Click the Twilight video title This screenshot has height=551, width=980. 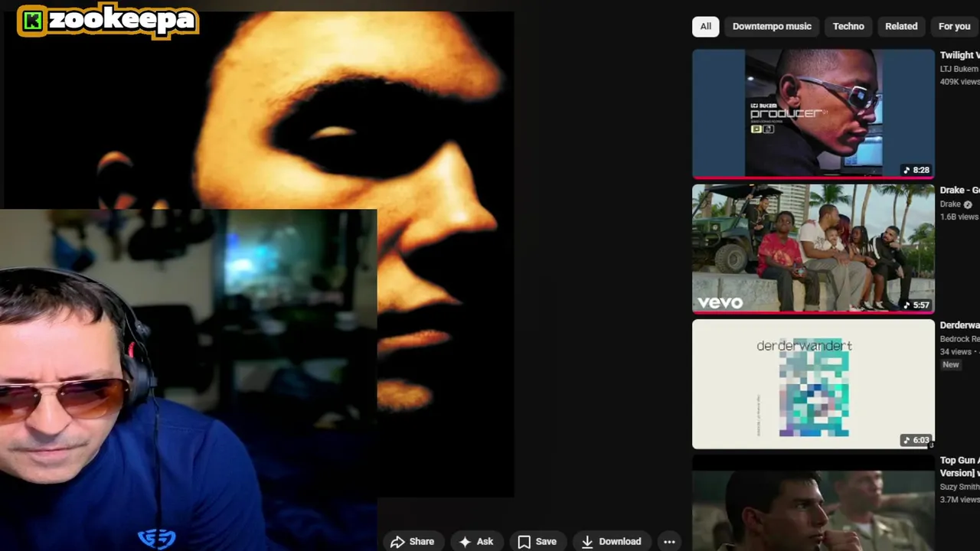pyautogui.click(x=959, y=55)
